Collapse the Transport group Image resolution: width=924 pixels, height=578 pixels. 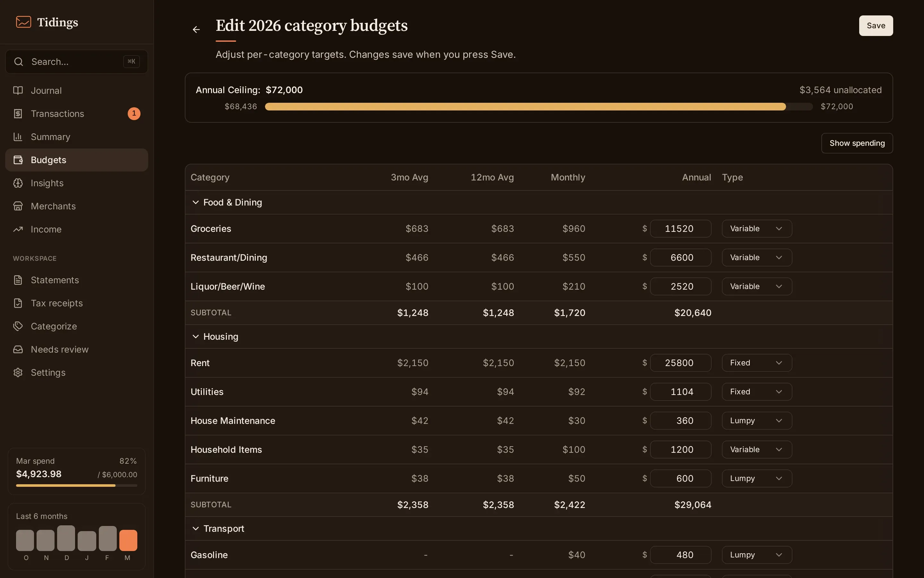click(x=195, y=528)
